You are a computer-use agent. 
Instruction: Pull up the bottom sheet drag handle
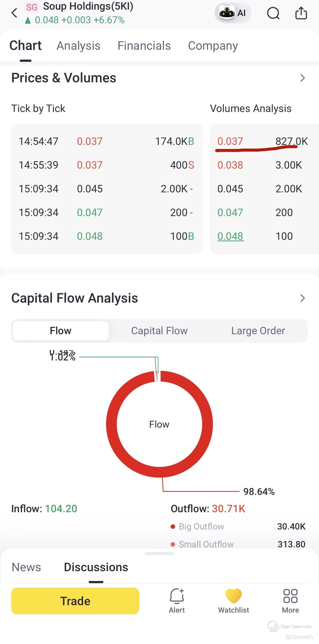(159, 554)
